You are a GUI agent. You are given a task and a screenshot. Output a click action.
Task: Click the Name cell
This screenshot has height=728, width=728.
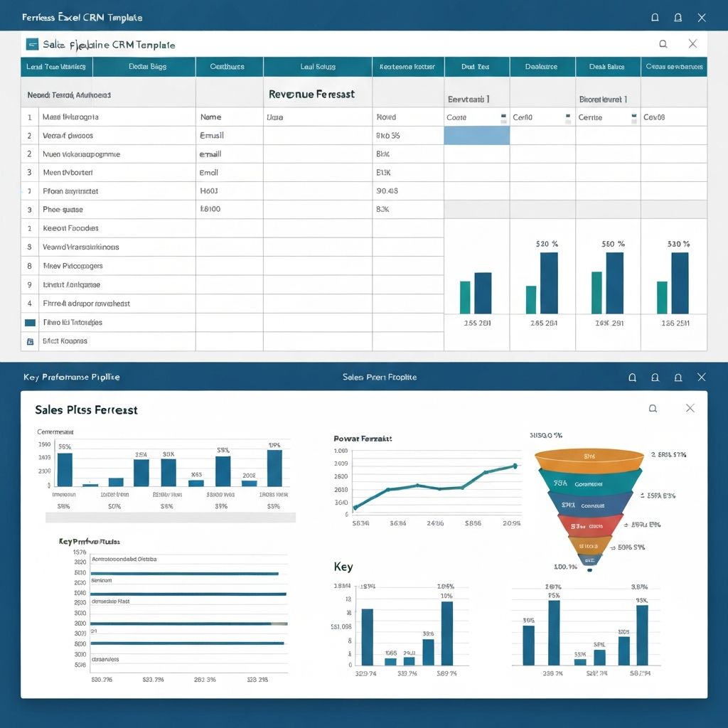pos(230,117)
